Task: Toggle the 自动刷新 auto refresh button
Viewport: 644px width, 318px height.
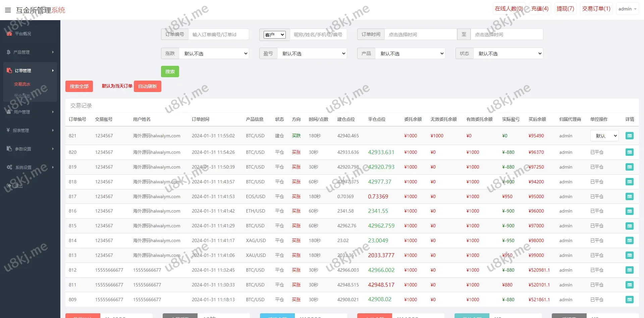Action: coord(147,86)
